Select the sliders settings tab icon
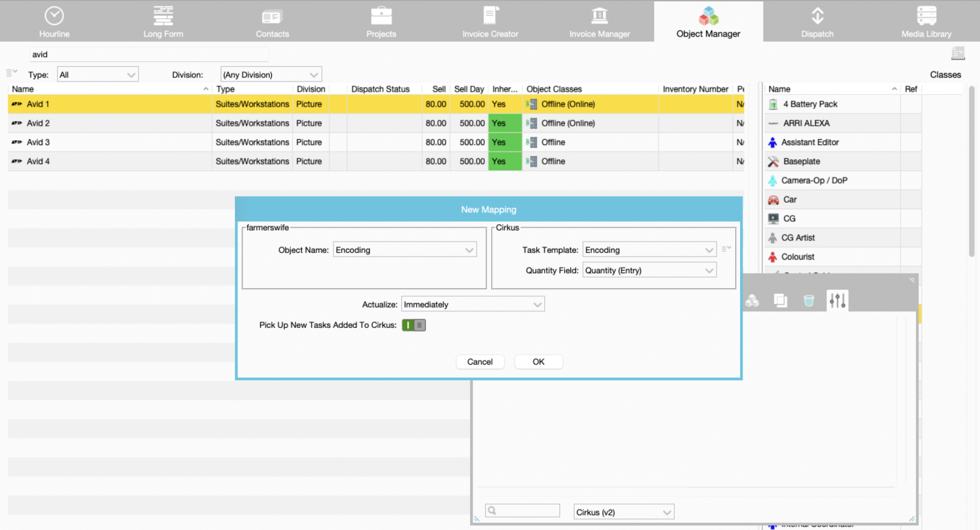The width and height of the screenshot is (980, 530). [837, 300]
